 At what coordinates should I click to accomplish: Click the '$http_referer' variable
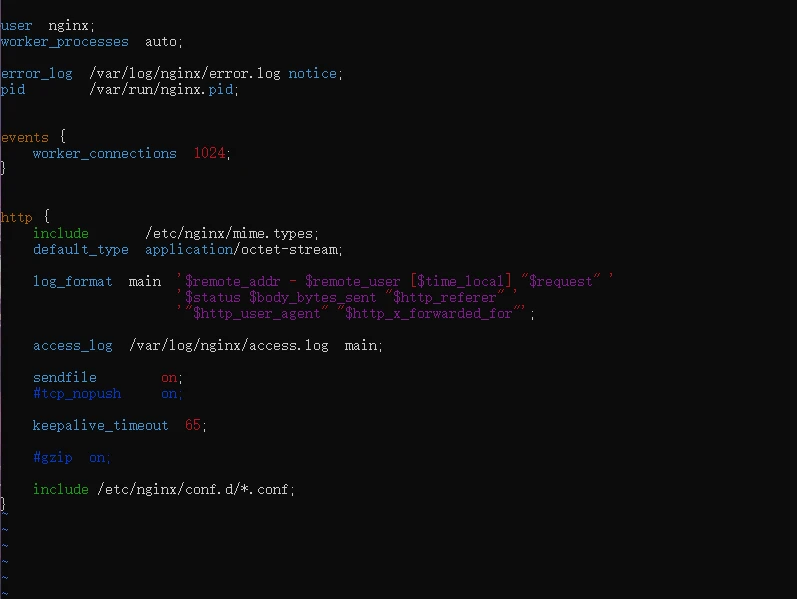444,297
